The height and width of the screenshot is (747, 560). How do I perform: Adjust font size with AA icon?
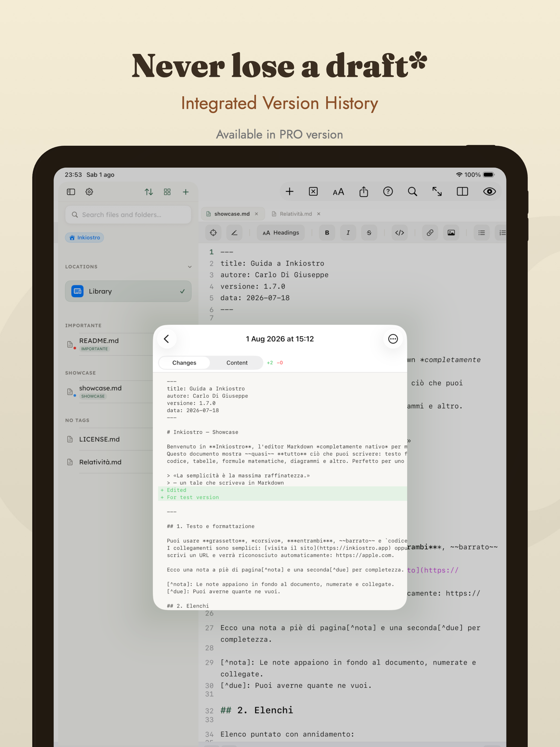[x=339, y=192]
